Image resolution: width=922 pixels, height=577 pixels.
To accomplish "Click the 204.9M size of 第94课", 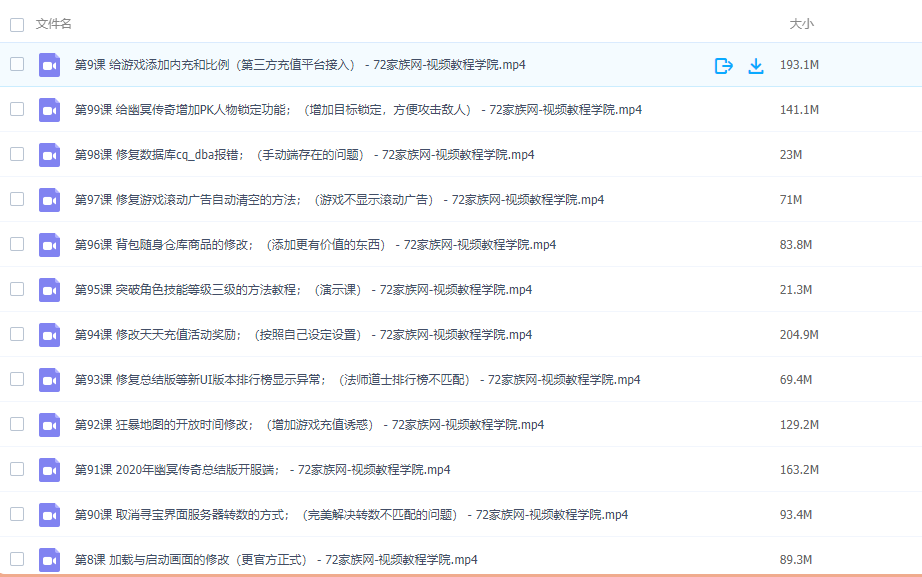I will (799, 335).
